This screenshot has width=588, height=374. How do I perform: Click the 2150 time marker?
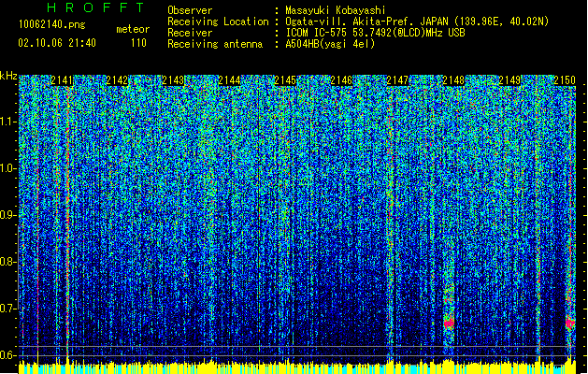(565, 80)
